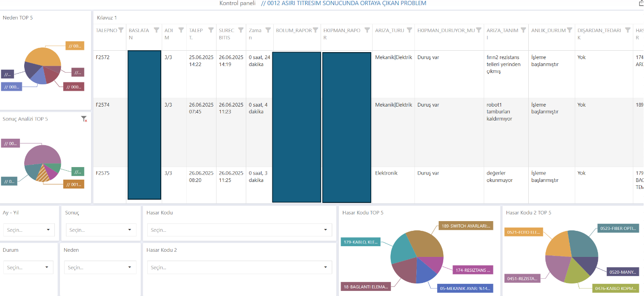Click the orange slice in Neden TOP 5 pie
The width and height of the screenshot is (644, 296).
tap(43, 57)
